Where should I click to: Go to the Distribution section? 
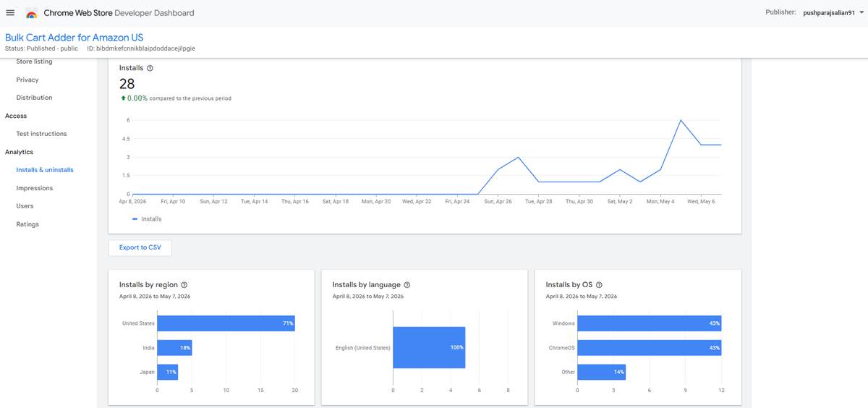(x=34, y=98)
